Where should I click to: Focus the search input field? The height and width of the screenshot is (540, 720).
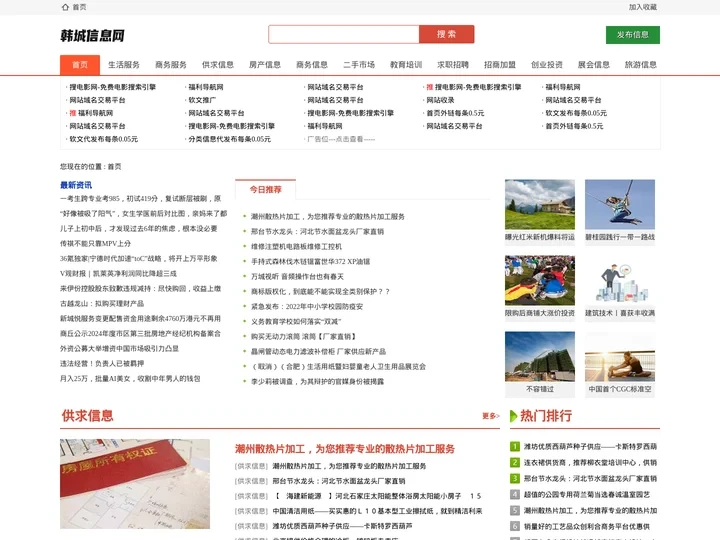[x=343, y=34]
